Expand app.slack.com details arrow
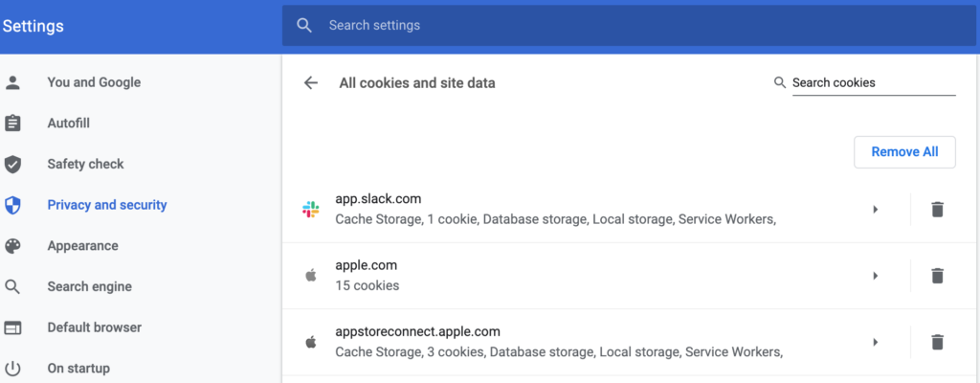Screen dimensions: 980x383 coord(876,209)
